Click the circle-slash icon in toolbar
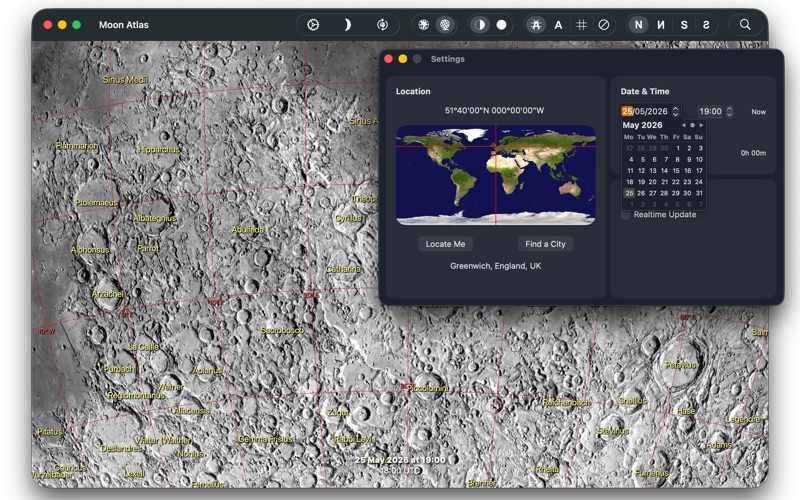800x500 pixels. tap(604, 24)
